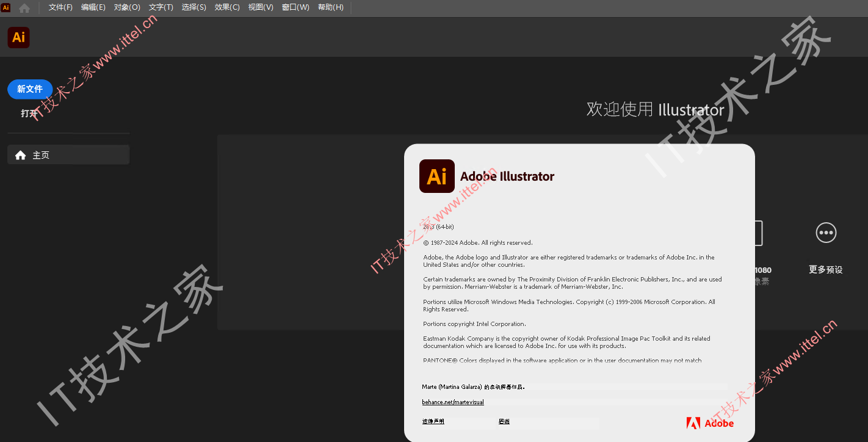
Task: Click the Marte (Martina Galarza) splash credit text
Action: [473, 387]
